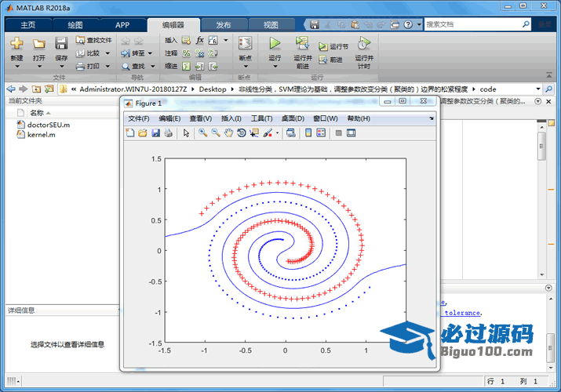Click Insert Colorbar icon in Figure 1
Screen dimensions: 561x392
(x=308, y=133)
